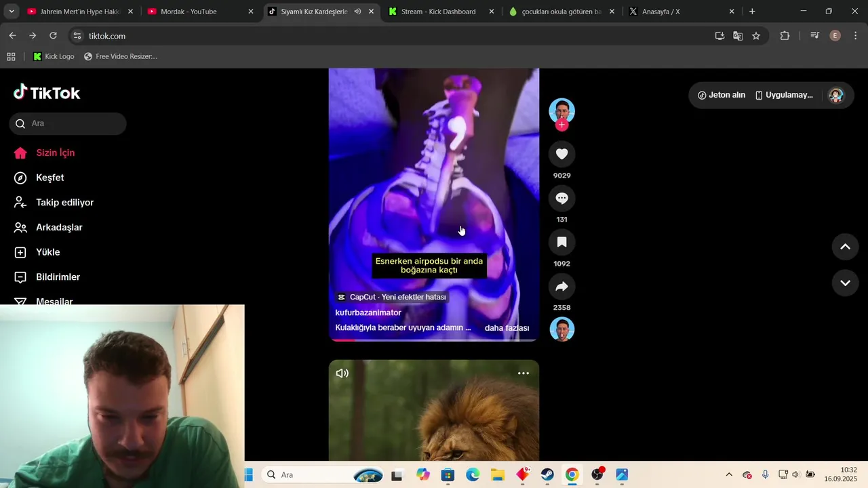Share the video with the arrow icon
Image resolution: width=868 pixels, height=488 pixels.
point(561,286)
